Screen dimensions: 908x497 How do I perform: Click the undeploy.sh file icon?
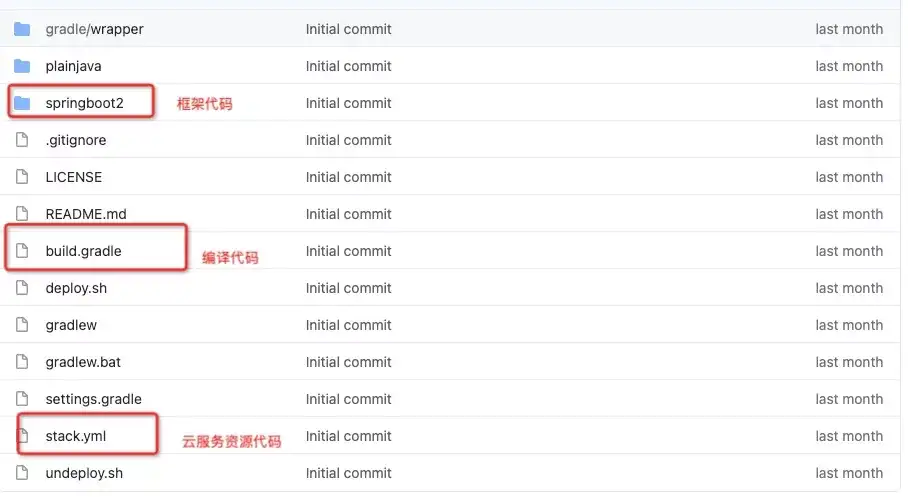(x=22, y=473)
